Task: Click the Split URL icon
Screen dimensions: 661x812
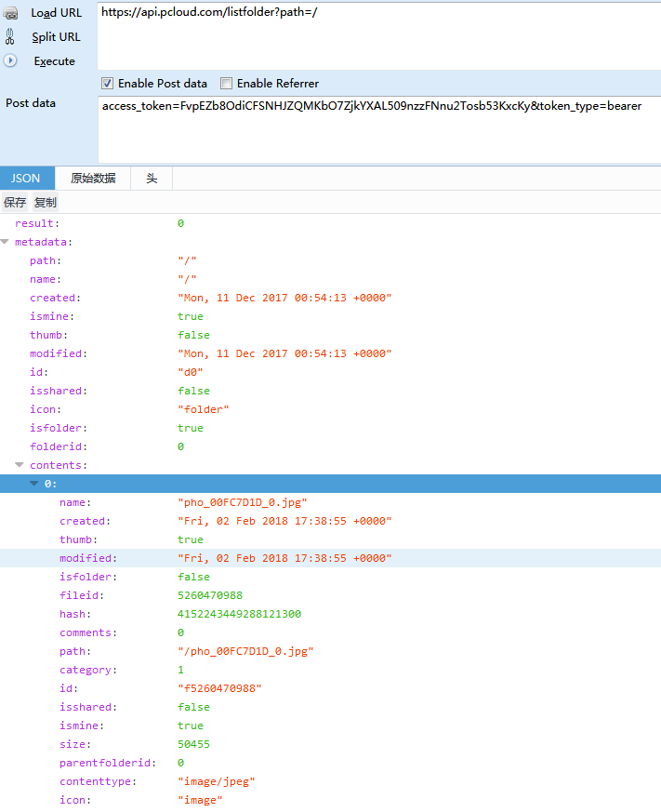Action: [x=10, y=37]
